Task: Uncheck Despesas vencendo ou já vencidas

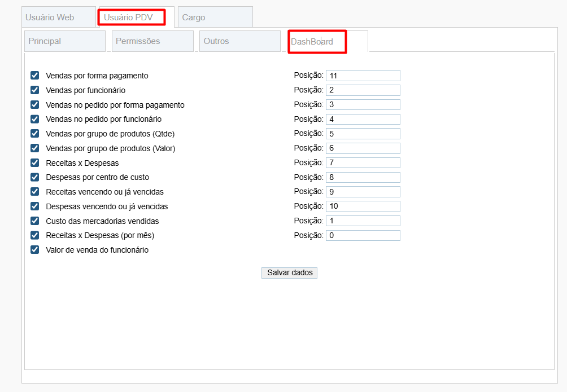Action: [34, 206]
